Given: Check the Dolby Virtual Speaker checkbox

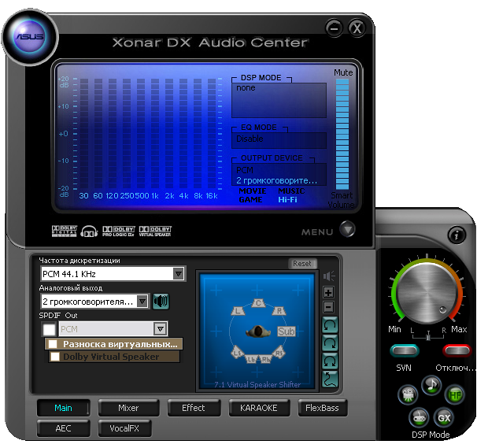Looking at the screenshot, I should 55,357.
